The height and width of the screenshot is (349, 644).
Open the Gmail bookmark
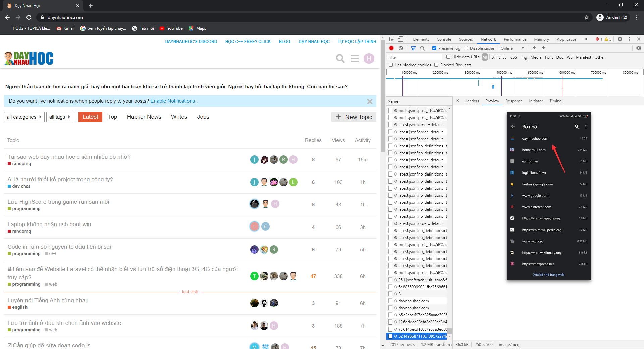[x=66, y=28]
